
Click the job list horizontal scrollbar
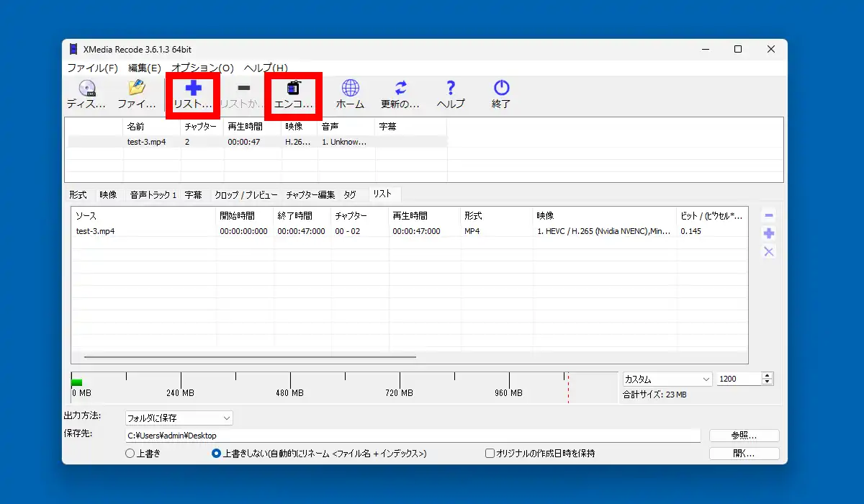(x=250, y=356)
